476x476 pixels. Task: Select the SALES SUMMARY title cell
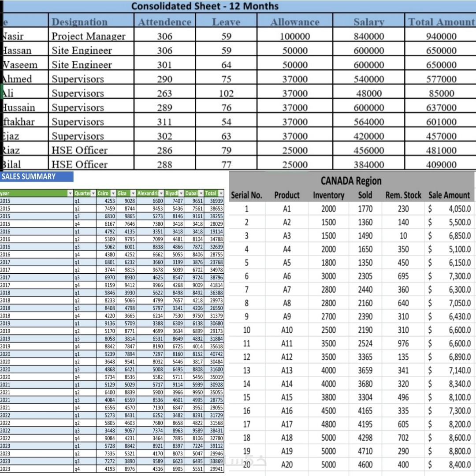[37, 177]
